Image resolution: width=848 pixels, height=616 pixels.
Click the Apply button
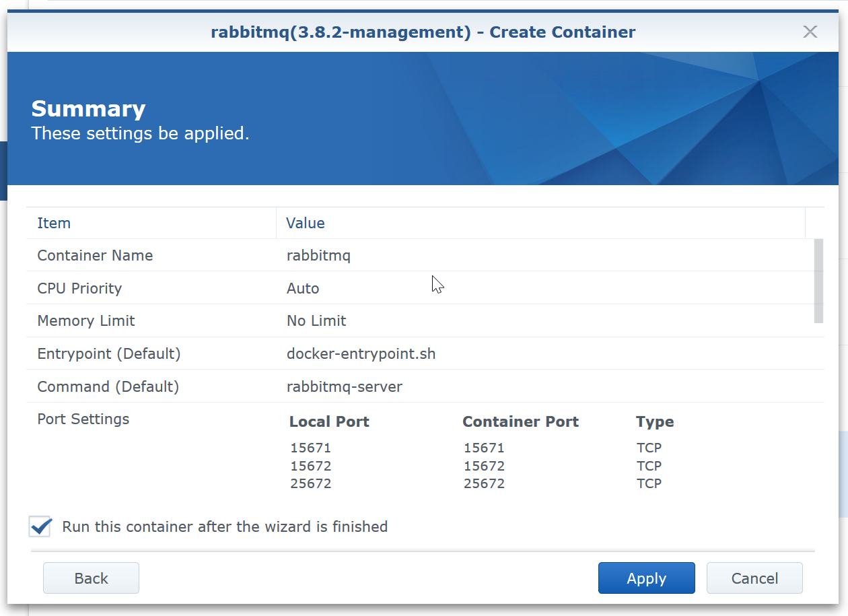pos(646,578)
